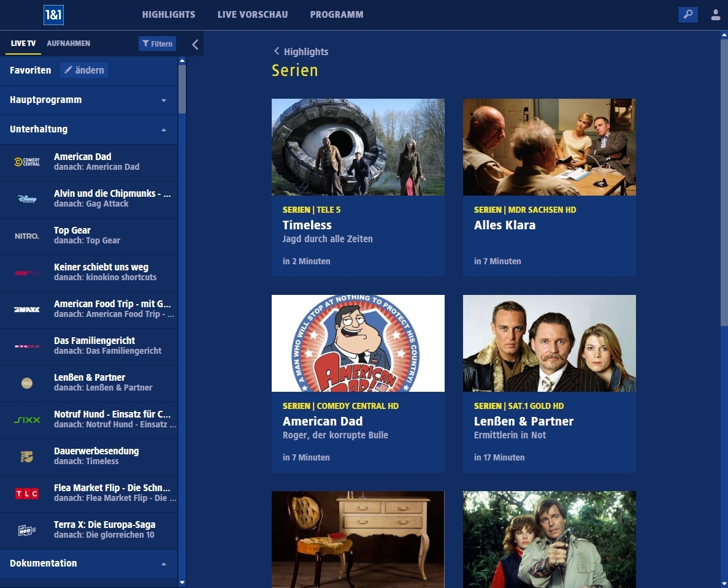Open the Live Vorschau menu
The image size is (728, 588).
[x=252, y=15]
